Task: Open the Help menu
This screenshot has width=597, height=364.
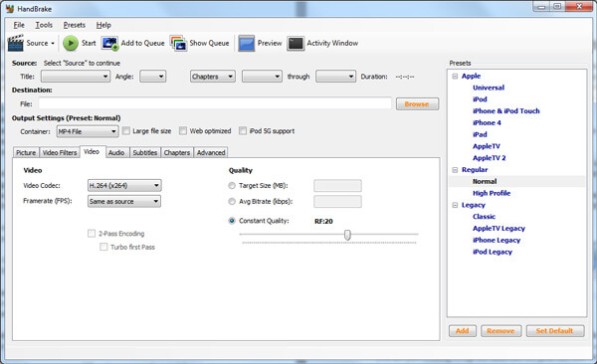Action: tap(103, 25)
